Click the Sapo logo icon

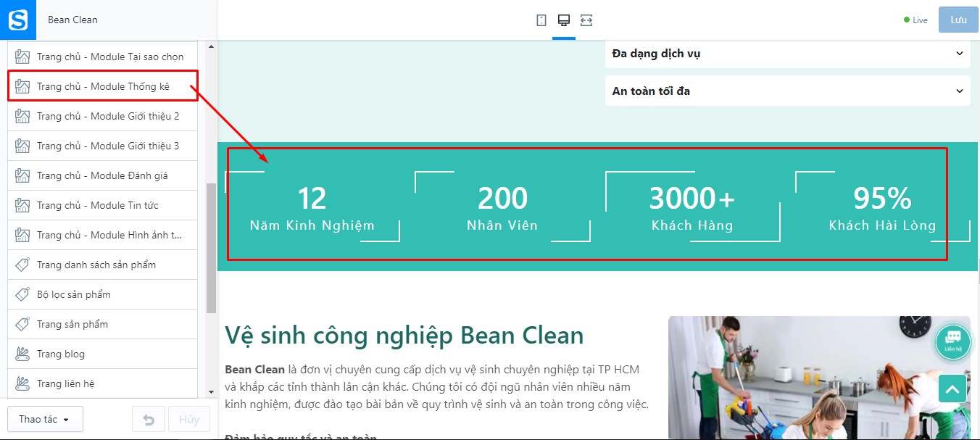pos(17,20)
